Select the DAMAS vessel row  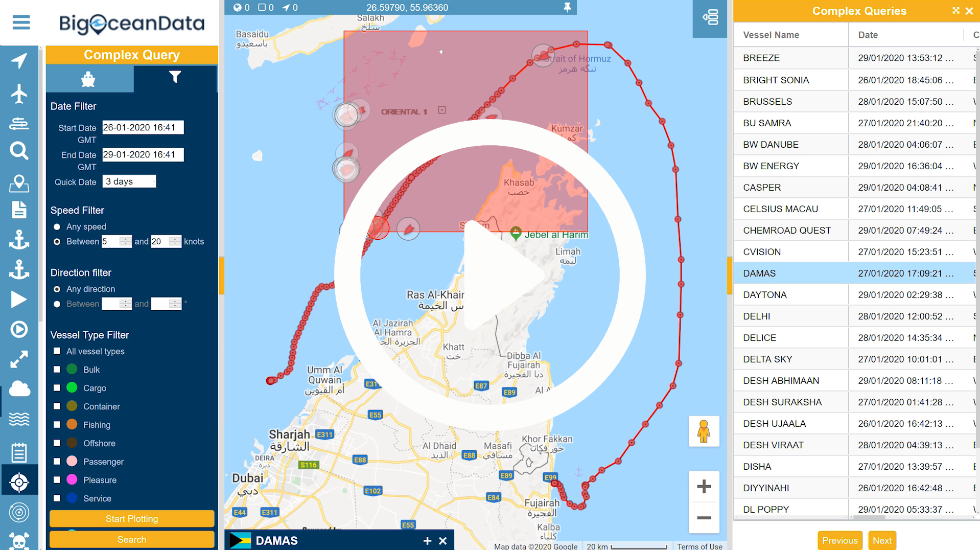[x=854, y=273]
